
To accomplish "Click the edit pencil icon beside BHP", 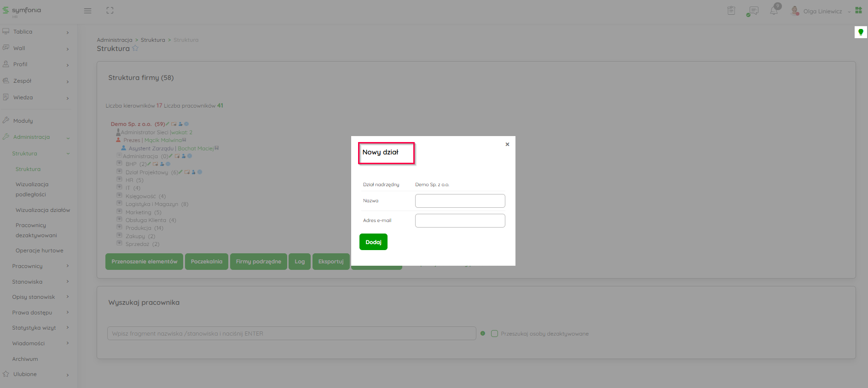I will pos(149,164).
